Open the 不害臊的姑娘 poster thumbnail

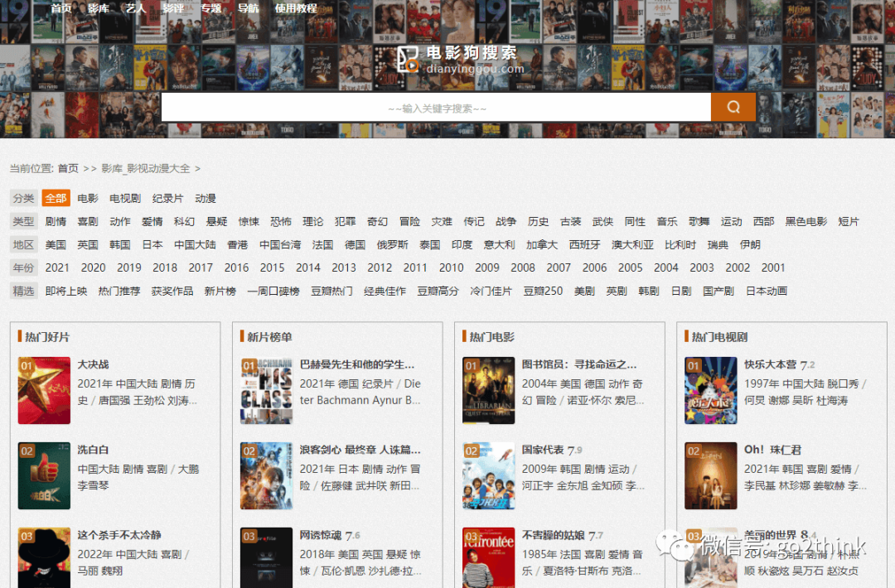[x=489, y=558]
